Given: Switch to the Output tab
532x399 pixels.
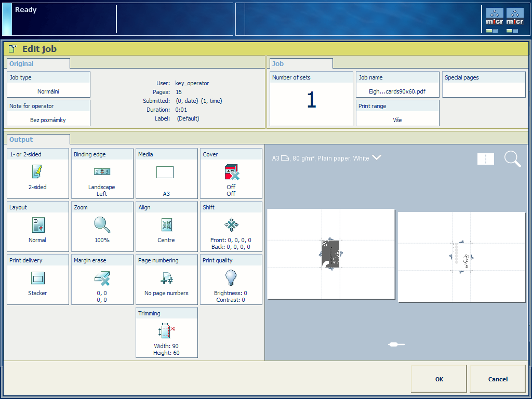Looking at the screenshot, I should (21, 140).
